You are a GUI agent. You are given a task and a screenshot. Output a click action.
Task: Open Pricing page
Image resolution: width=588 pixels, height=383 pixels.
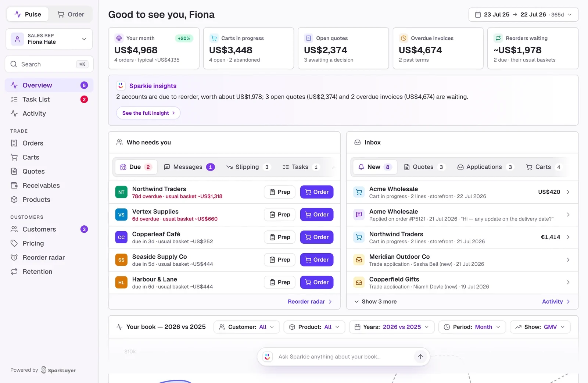tap(49, 243)
